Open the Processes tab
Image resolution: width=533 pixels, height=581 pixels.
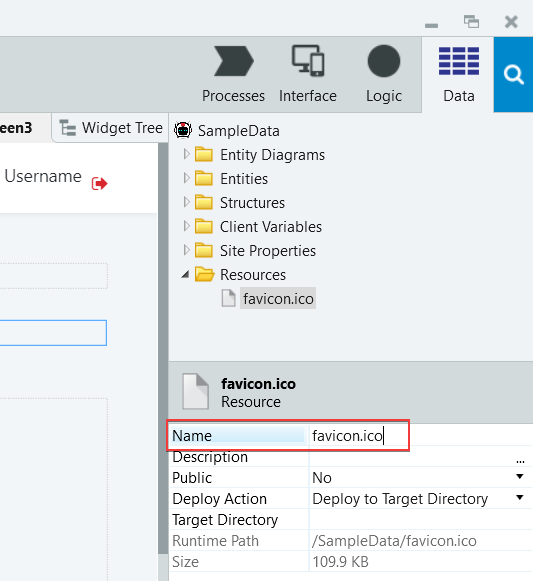coord(233,74)
